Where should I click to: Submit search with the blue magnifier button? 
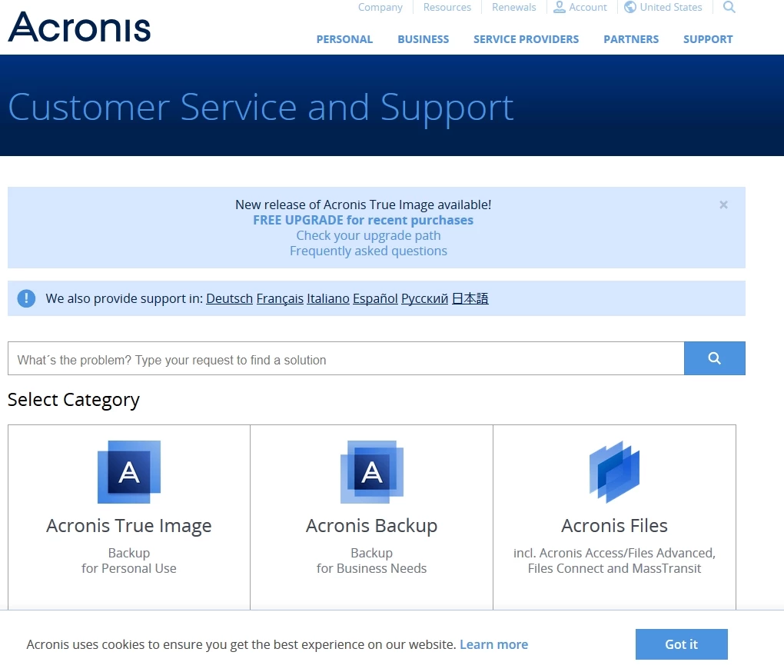click(x=715, y=358)
